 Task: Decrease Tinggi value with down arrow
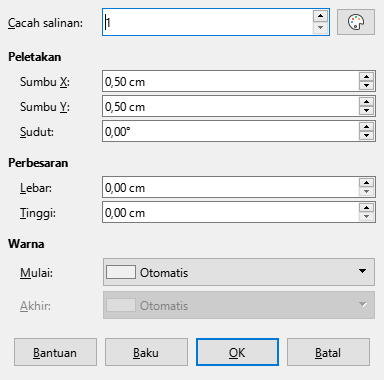point(367,217)
